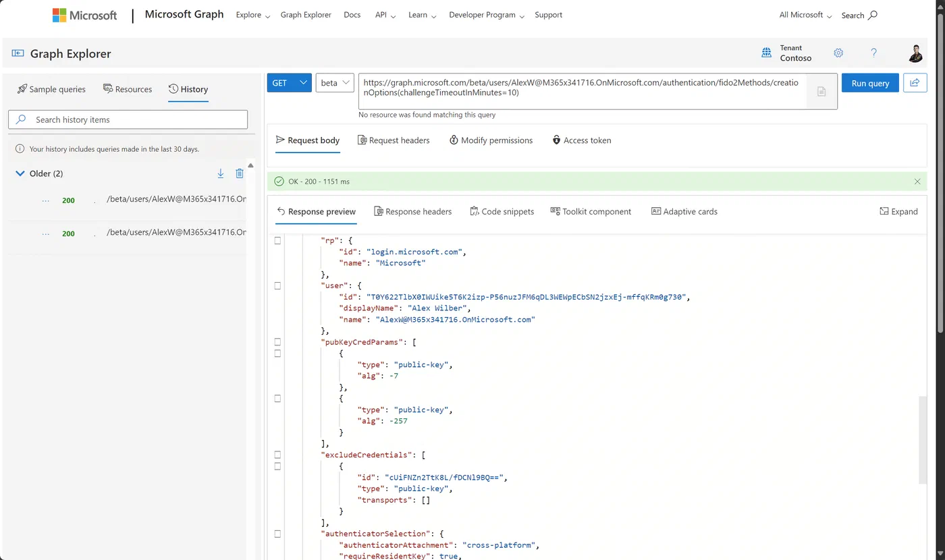Image resolution: width=945 pixels, height=560 pixels.
Task: Open the API menu
Action: click(x=385, y=15)
